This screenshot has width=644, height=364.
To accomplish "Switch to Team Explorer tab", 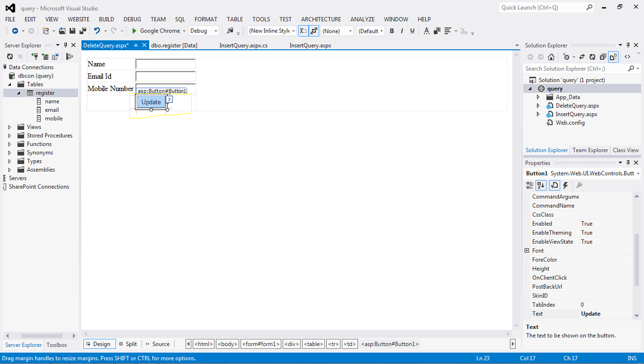I will tap(590, 150).
